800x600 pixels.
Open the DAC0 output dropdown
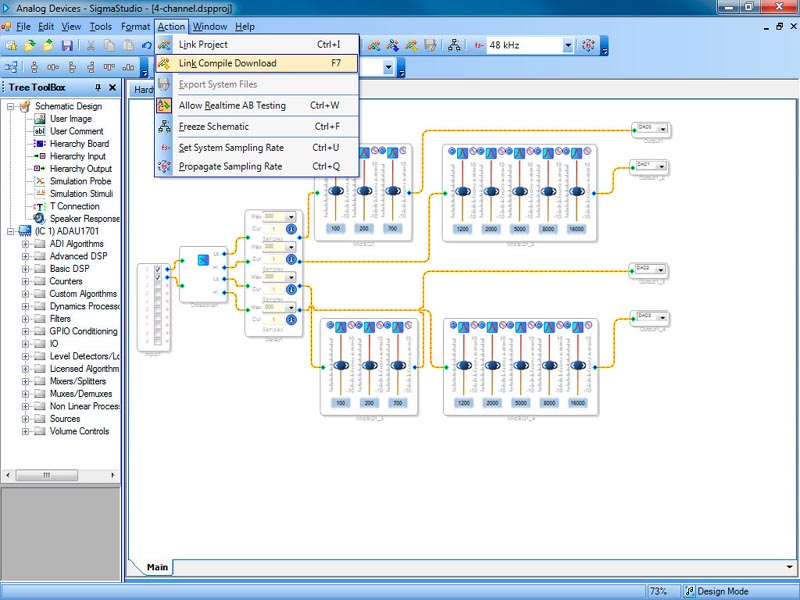[x=662, y=128]
